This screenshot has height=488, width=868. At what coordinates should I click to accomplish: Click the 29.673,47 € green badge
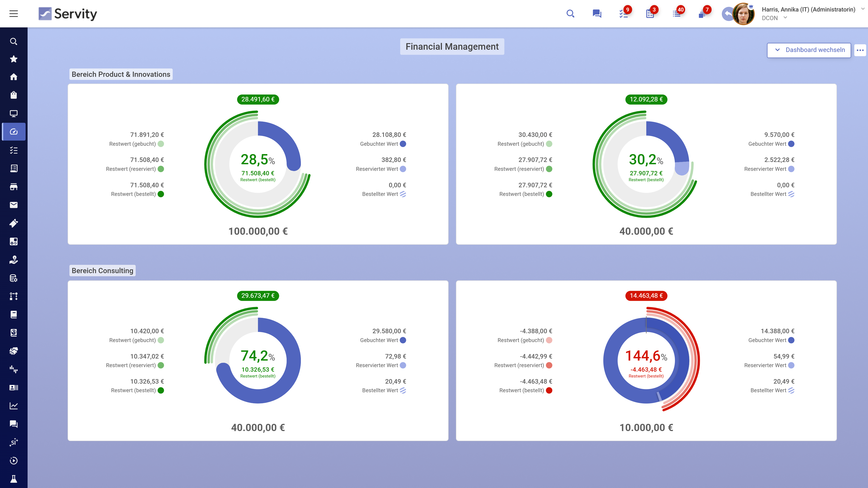[258, 296]
